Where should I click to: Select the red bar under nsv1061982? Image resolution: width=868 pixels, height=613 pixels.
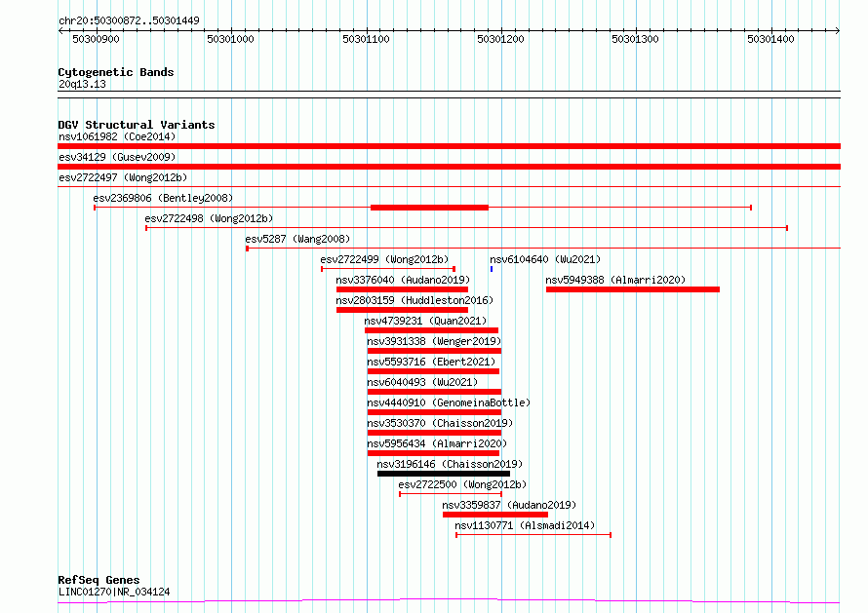pos(449,146)
